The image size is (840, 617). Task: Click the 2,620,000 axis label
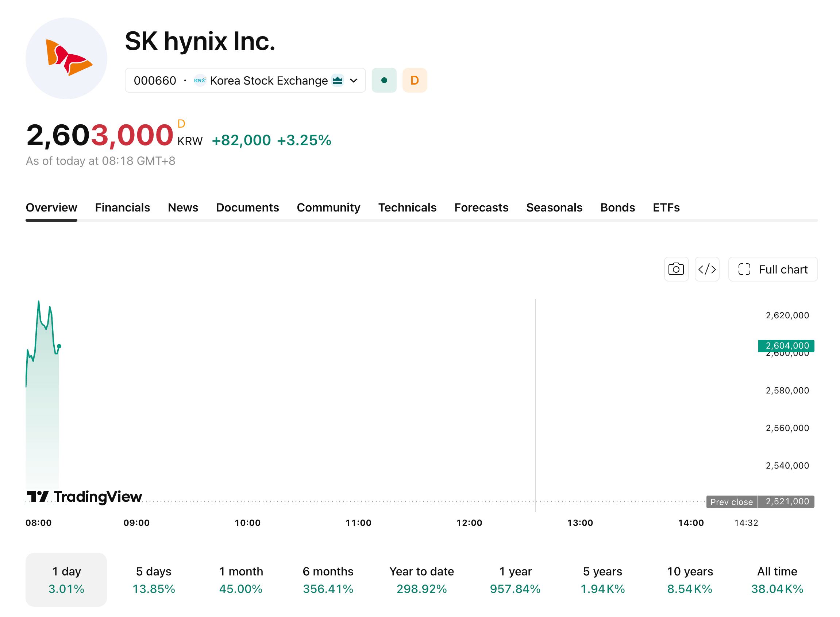[x=787, y=315]
